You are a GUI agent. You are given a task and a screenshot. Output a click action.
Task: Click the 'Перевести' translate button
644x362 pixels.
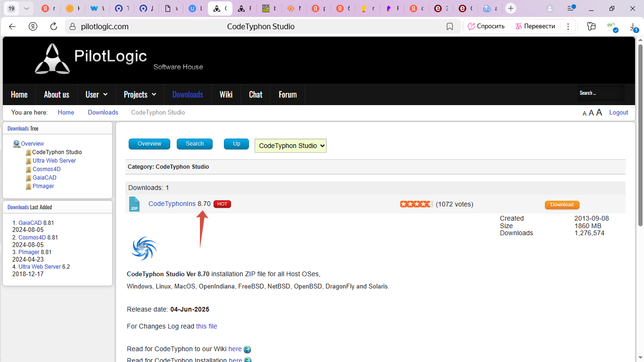pos(535,26)
